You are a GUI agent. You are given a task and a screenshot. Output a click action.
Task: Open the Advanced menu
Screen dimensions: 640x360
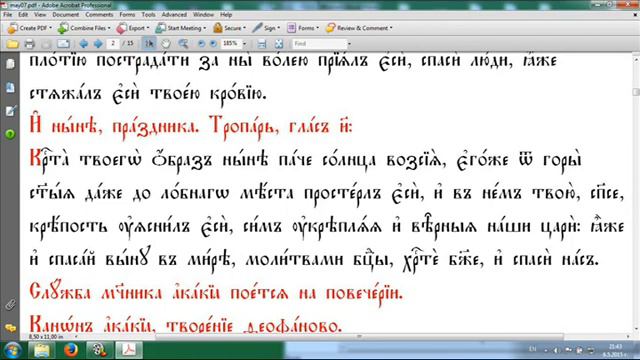[174, 14]
